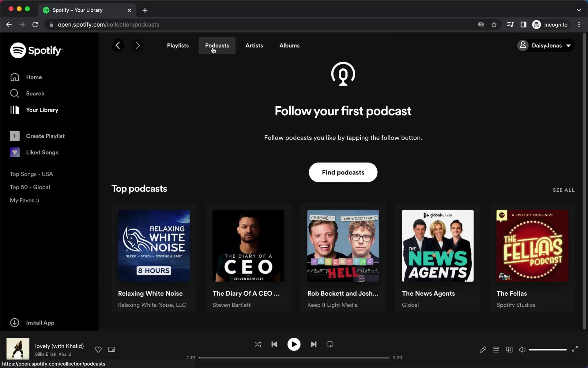Click the address bar URL
588x368 pixels.
click(x=108, y=25)
